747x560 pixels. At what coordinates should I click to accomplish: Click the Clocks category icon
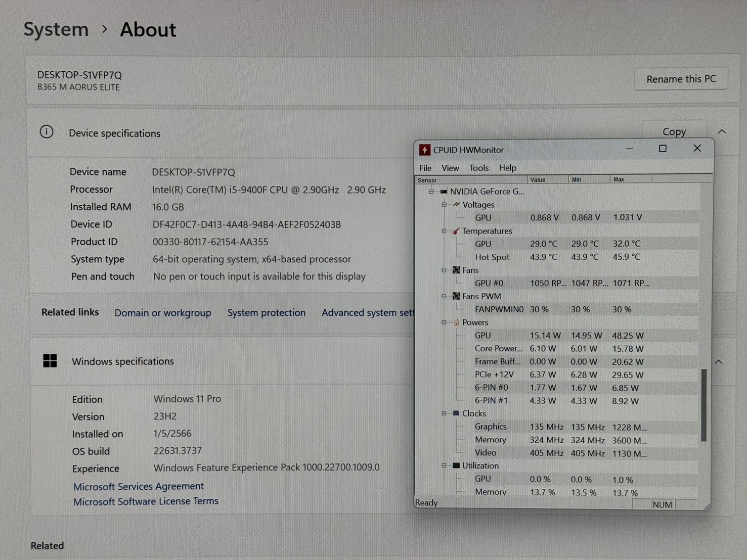456,413
